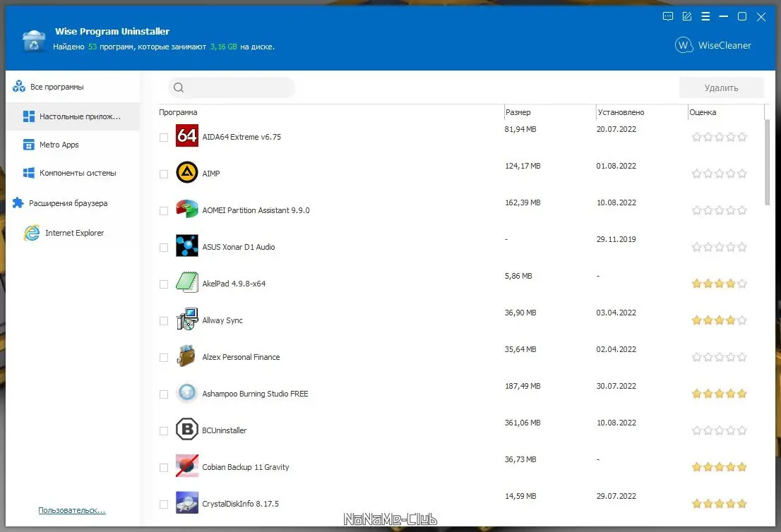Click the AOMEI Partition Assistant icon
This screenshot has height=532, width=781.
(x=187, y=210)
